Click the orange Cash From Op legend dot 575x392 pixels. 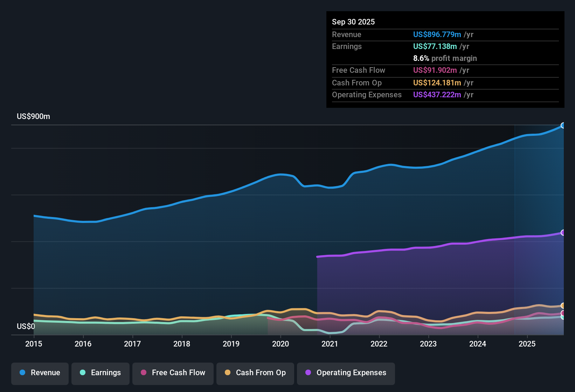pyautogui.click(x=228, y=373)
